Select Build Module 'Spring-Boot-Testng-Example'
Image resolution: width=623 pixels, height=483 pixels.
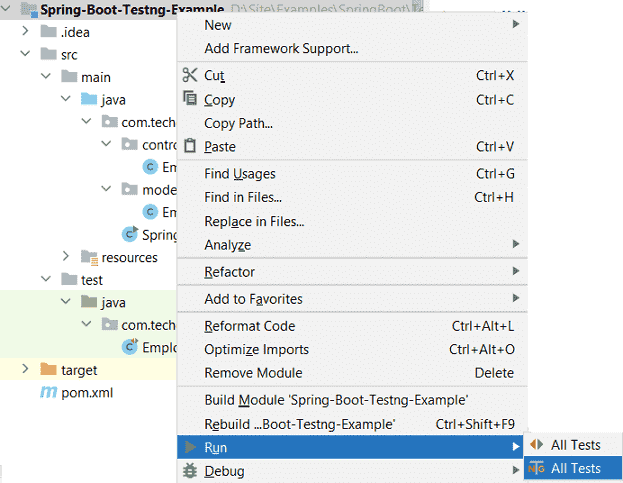point(352,400)
